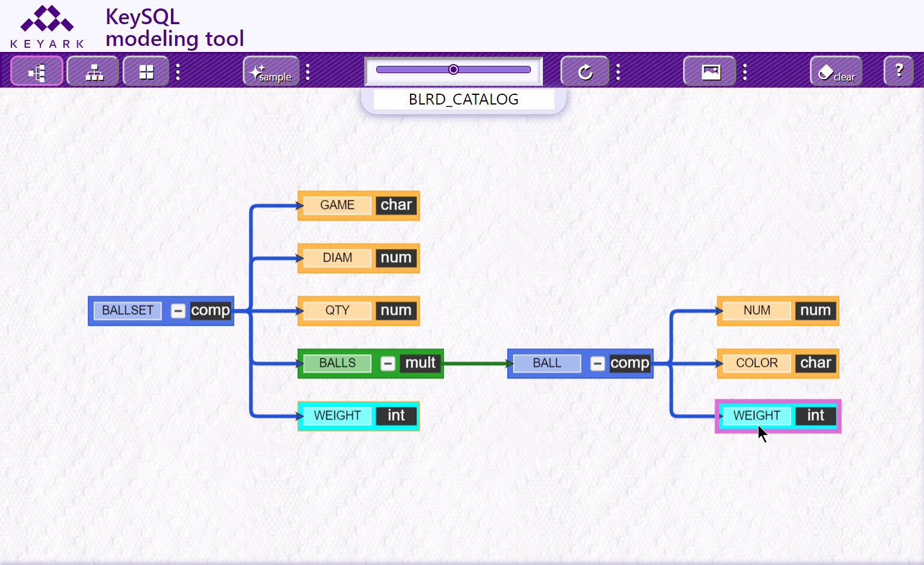The width and height of the screenshot is (924, 565).
Task: Collapse the BALL node with minus
Action: click(597, 363)
